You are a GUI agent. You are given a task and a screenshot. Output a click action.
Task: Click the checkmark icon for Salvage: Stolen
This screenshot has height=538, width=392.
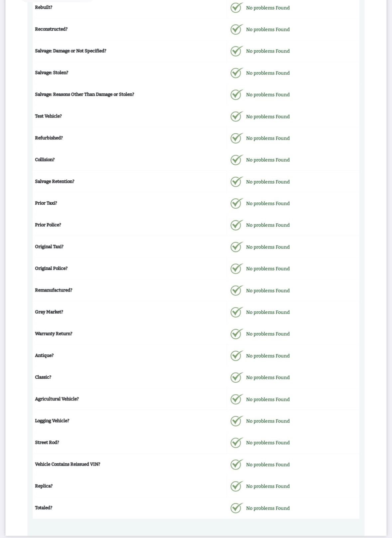coord(236,73)
